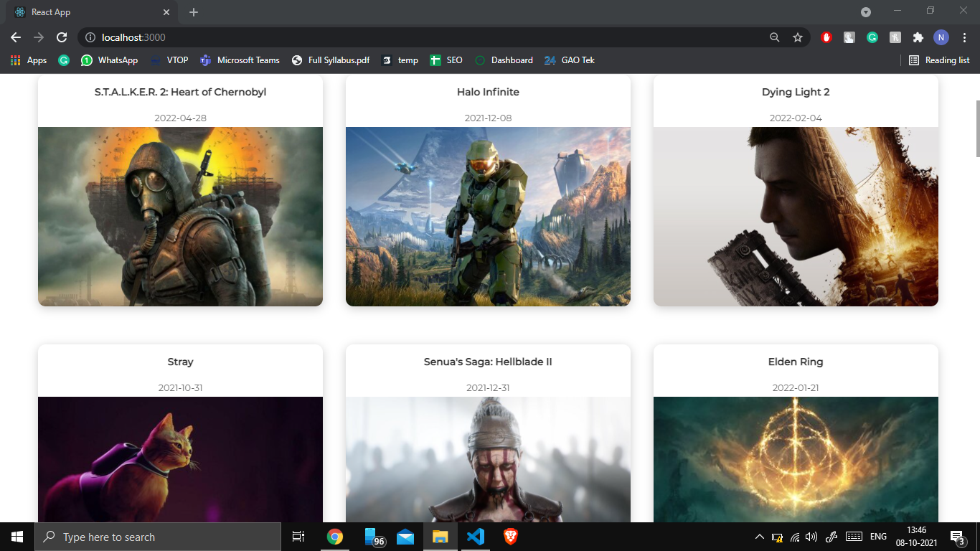980x551 pixels.
Task: Select the React App tab
Action: click(91, 12)
